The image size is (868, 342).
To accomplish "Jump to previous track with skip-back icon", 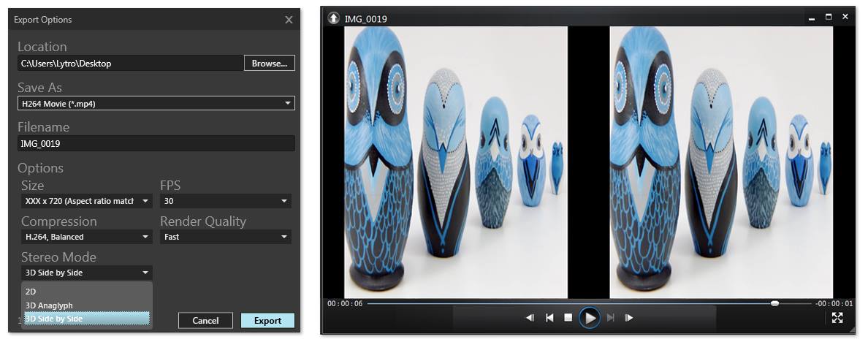I will click(x=549, y=318).
